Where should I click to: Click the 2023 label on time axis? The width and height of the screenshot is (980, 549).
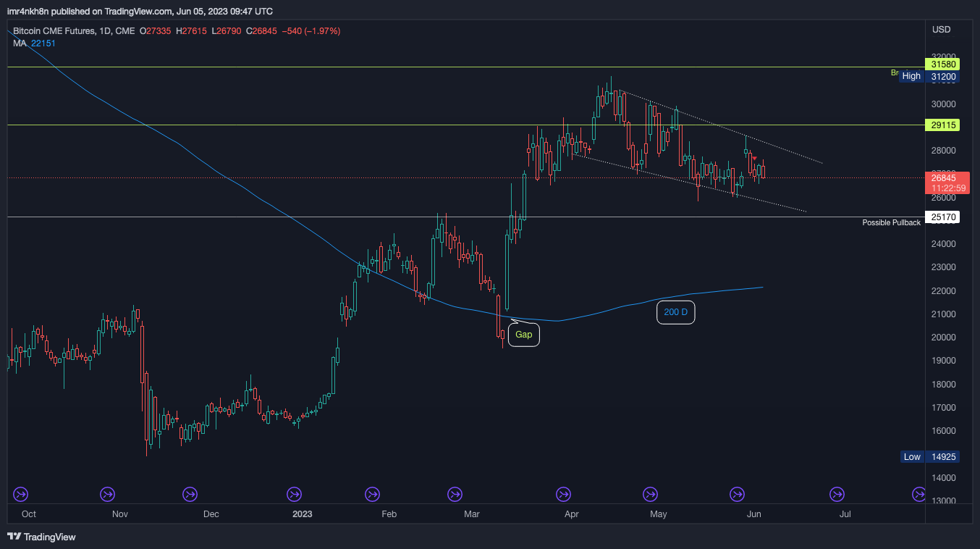[x=302, y=514]
